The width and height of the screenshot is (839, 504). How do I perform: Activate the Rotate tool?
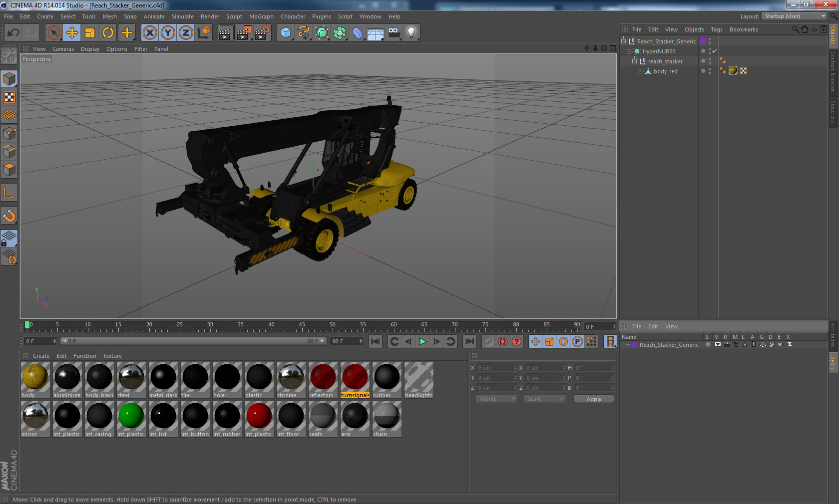(x=108, y=33)
